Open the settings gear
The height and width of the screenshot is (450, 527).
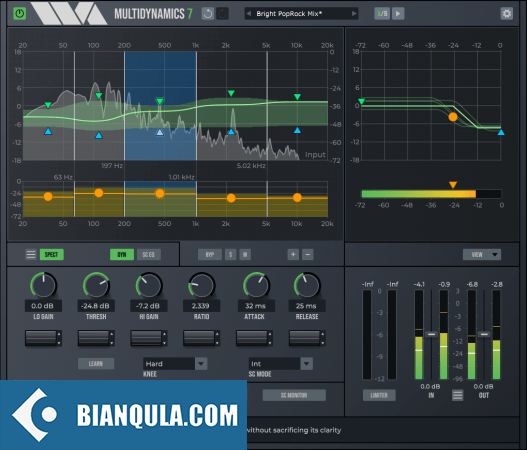click(506, 14)
